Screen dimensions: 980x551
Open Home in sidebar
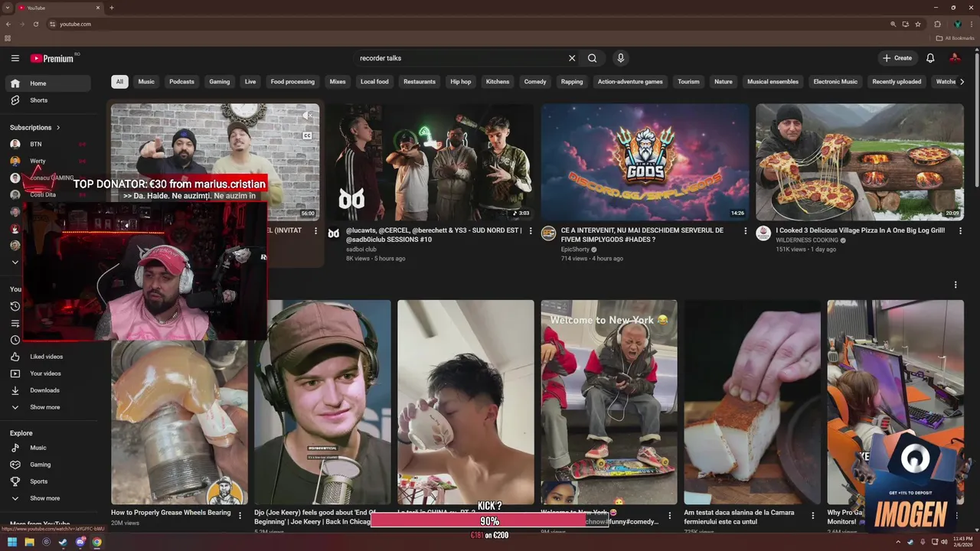pos(47,83)
